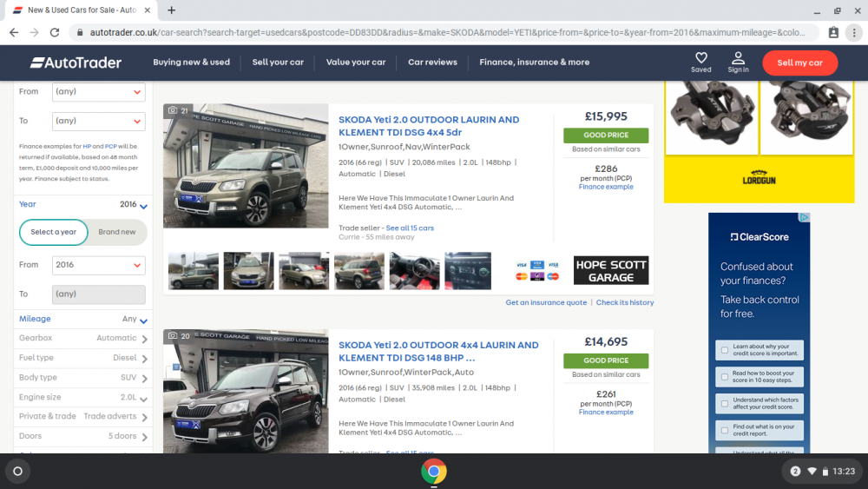Click the ad choices icon on ClearScore ad
Screen dimensions: 868x489
point(805,217)
